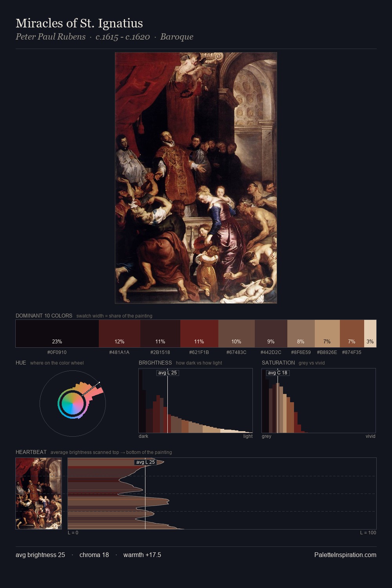Click the footer stat avg brightness 25
Image resolution: width=392 pixels, height=588 pixels.
[40, 555]
